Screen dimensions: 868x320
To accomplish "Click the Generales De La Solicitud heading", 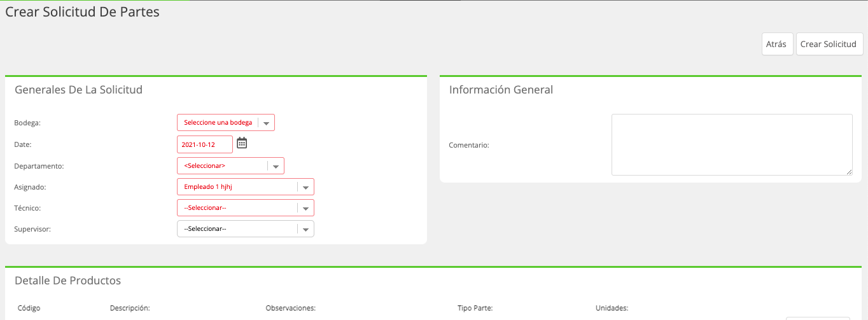I will pyautogui.click(x=78, y=90).
